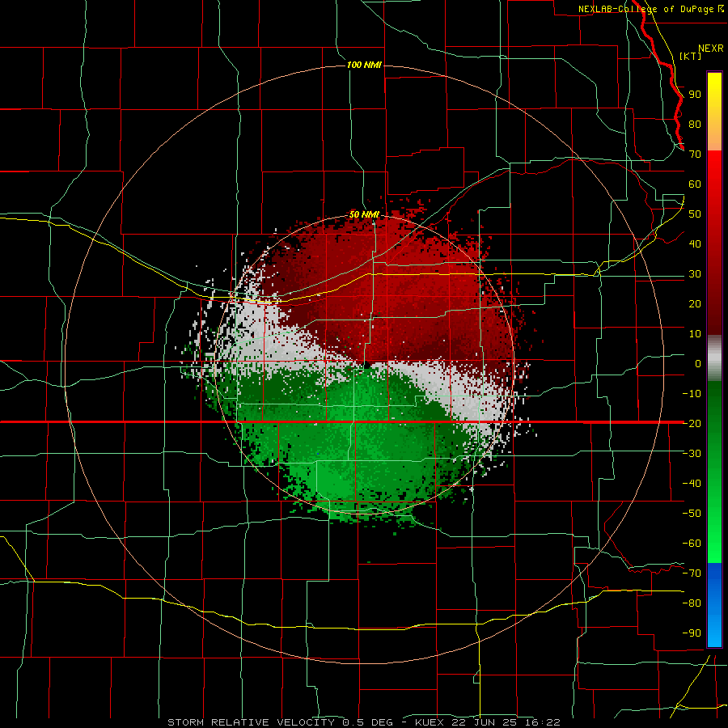Click the 70 value on the velocity scale

695,154
